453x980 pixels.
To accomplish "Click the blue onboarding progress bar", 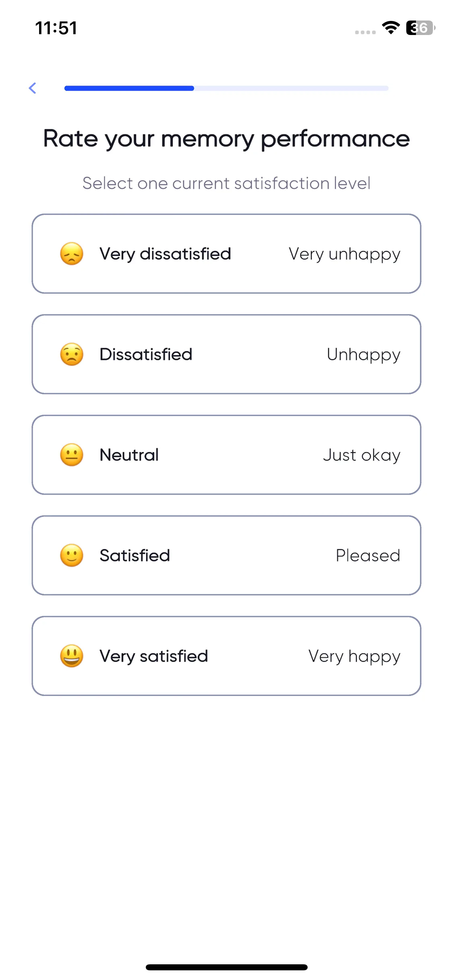I will (x=226, y=88).
